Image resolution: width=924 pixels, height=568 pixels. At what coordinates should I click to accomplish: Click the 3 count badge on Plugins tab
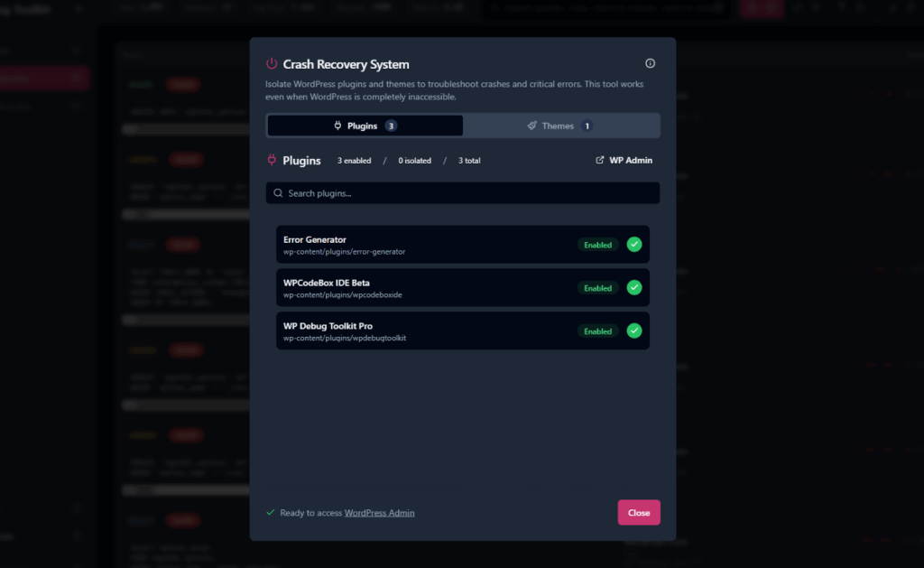coord(389,126)
